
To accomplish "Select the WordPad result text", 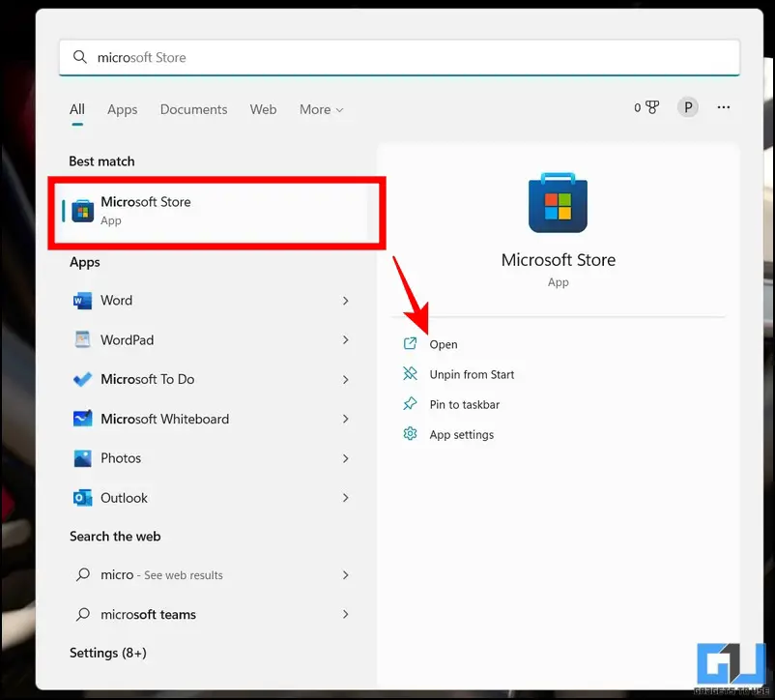I will tap(128, 339).
